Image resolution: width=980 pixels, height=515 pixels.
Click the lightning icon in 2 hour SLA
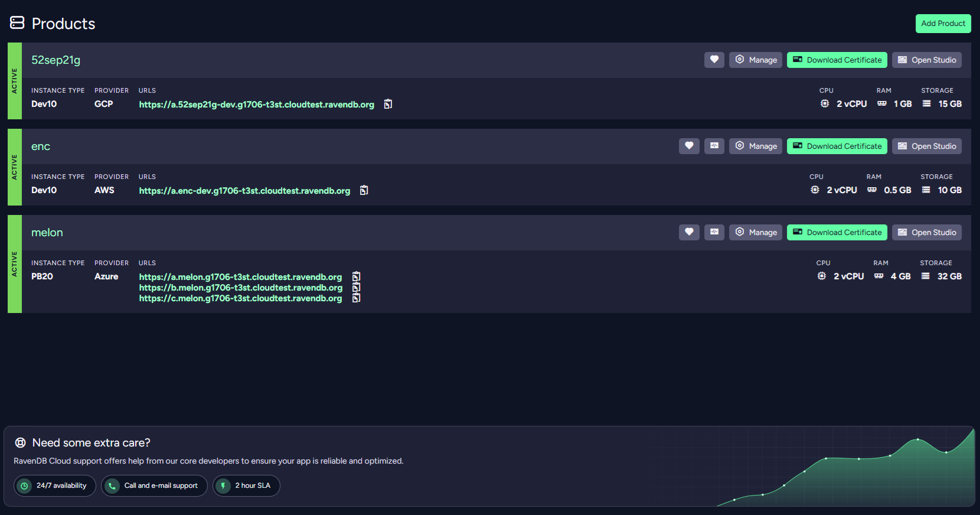click(x=223, y=486)
